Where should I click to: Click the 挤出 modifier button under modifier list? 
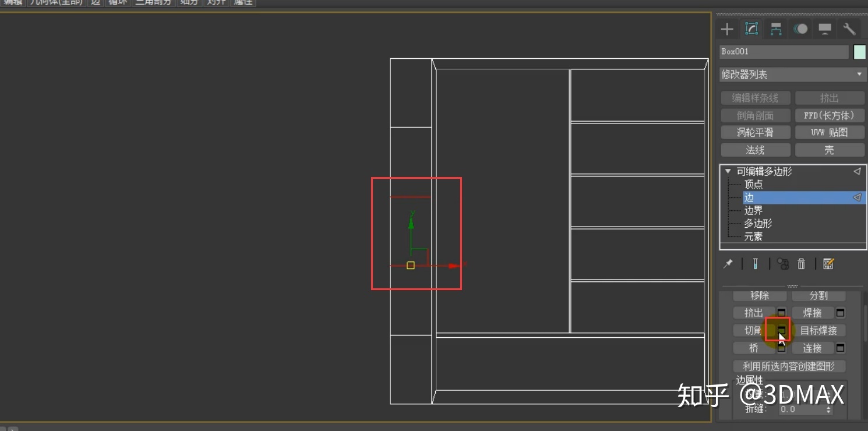pos(830,98)
